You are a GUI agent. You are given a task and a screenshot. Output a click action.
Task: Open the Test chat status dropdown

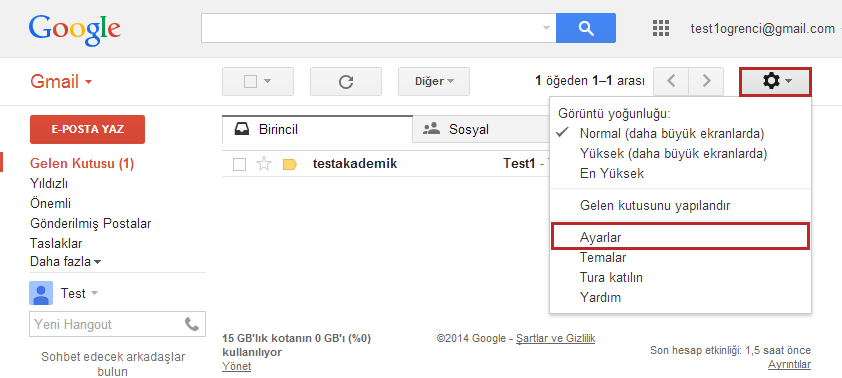[x=95, y=293]
